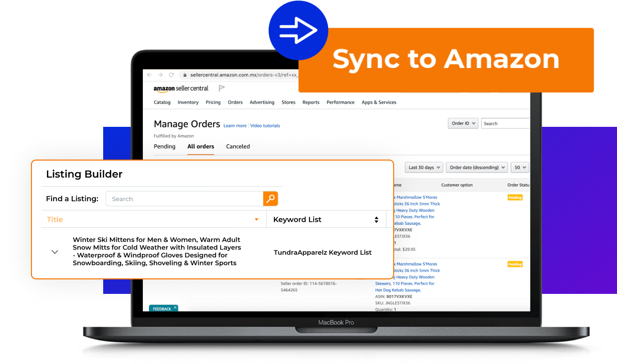This screenshot has width=617, height=364.
Task: Switch to the All orders tab
Action: (201, 146)
